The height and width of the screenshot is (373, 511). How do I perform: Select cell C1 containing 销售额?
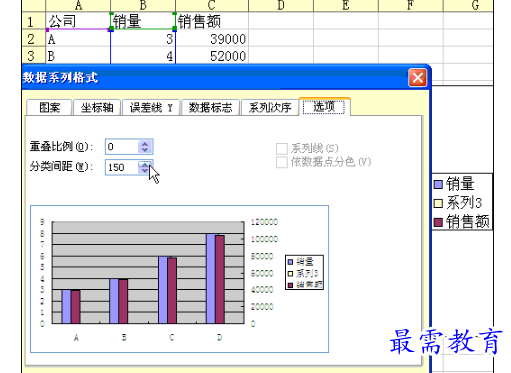pos(212,21)
